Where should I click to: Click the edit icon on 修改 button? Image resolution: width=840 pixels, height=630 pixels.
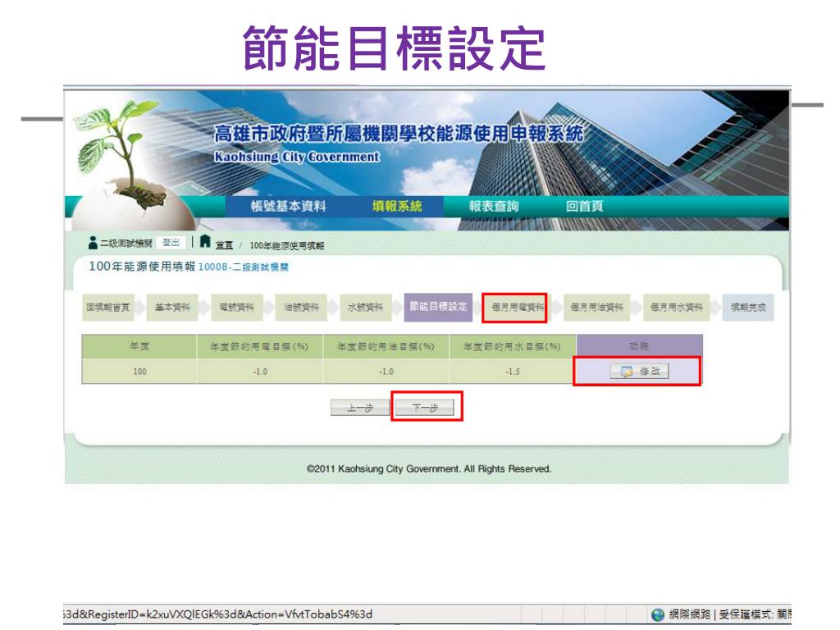626,372
